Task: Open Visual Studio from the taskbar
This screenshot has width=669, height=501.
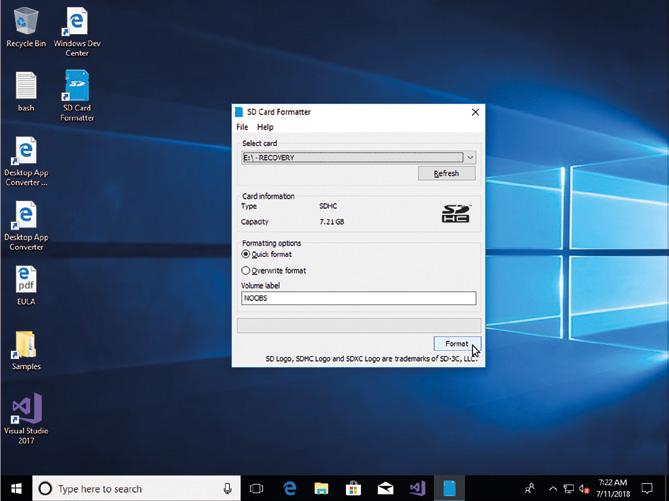Action: [x=417, y=488]
